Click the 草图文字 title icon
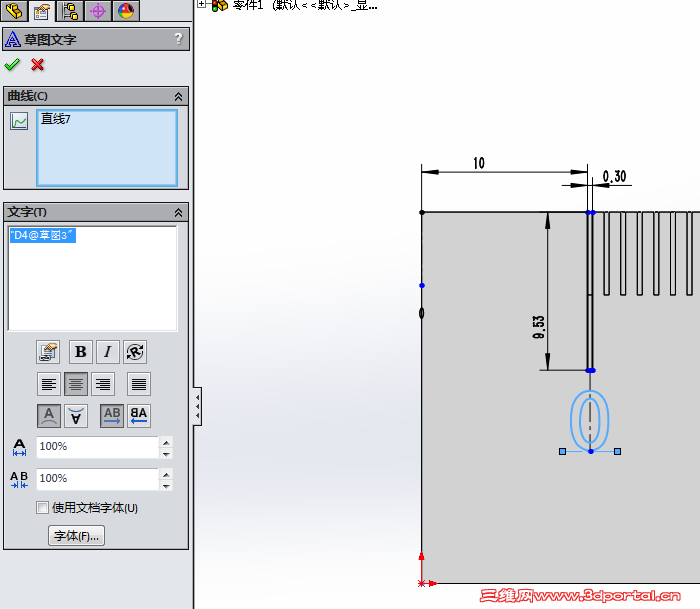This screenshot has height=609, width=700. [12, 39]
